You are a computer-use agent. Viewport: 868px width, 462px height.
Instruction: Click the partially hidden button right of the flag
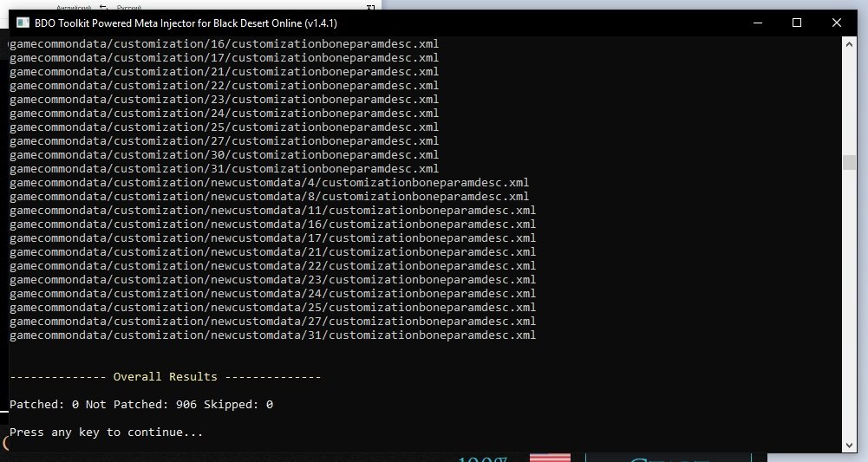[x=663, y=457]
